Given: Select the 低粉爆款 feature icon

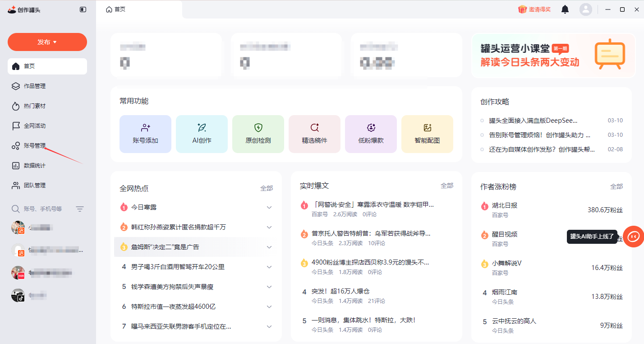Looking at the screenshot, I should [371, 134].
